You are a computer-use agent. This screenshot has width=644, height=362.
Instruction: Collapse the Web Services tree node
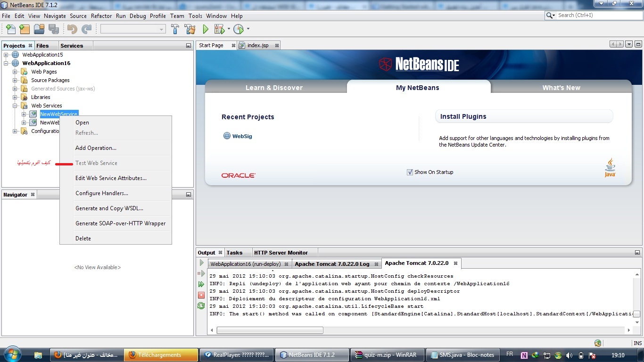(15, 106)
